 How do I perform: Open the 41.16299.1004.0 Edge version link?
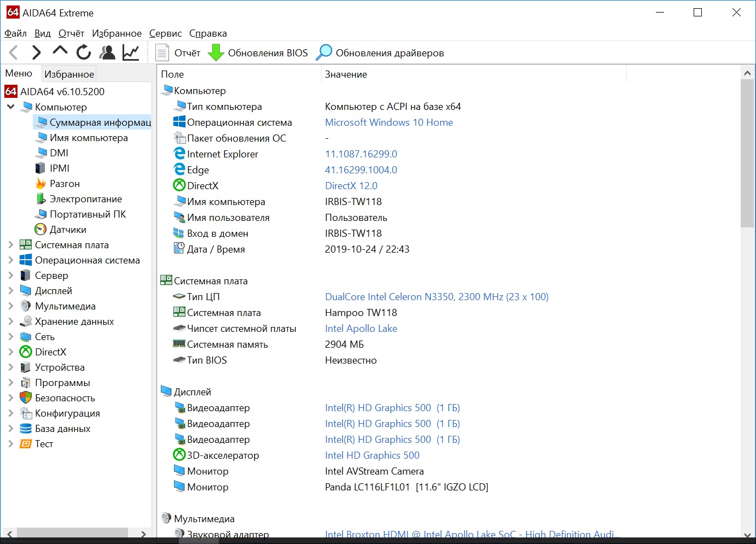(361, 170)
